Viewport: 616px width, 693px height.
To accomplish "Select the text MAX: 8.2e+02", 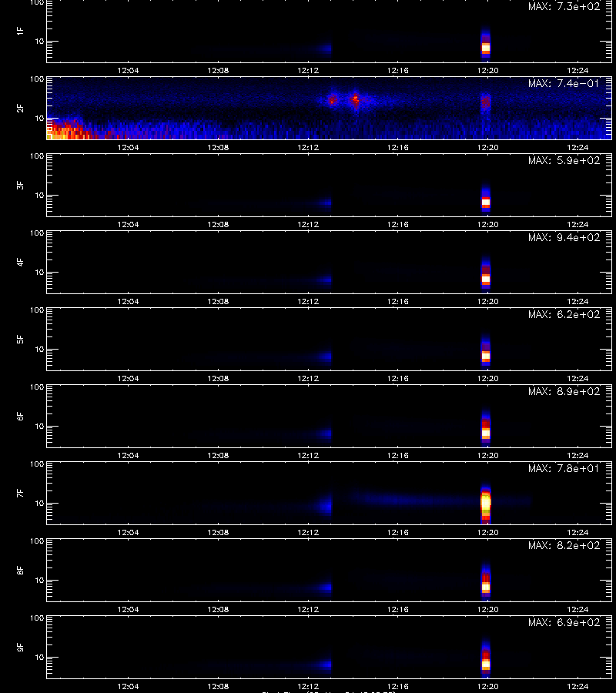I will coord(564,545).
